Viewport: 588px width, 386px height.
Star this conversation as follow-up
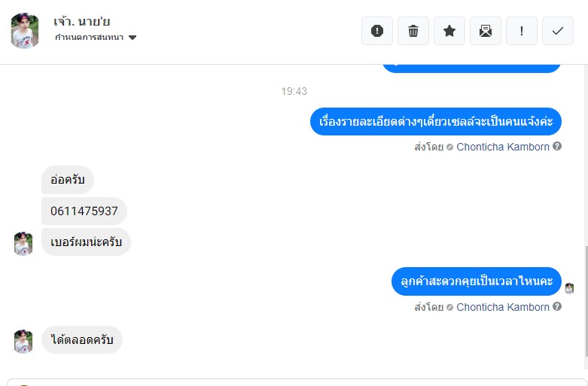449,31
